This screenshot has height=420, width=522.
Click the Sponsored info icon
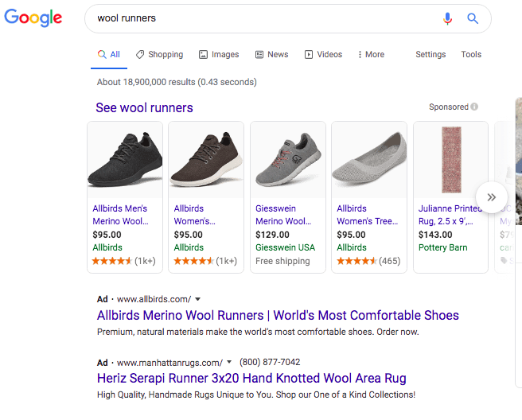click(x=475, y=107)
